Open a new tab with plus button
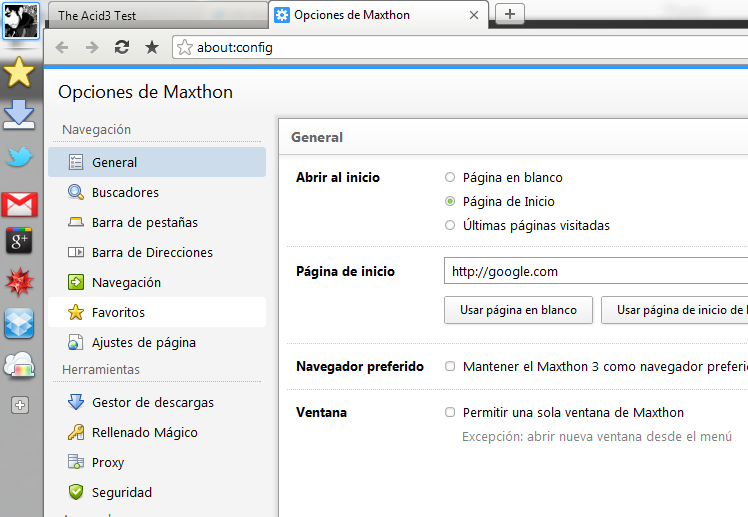 click(510, 13)
